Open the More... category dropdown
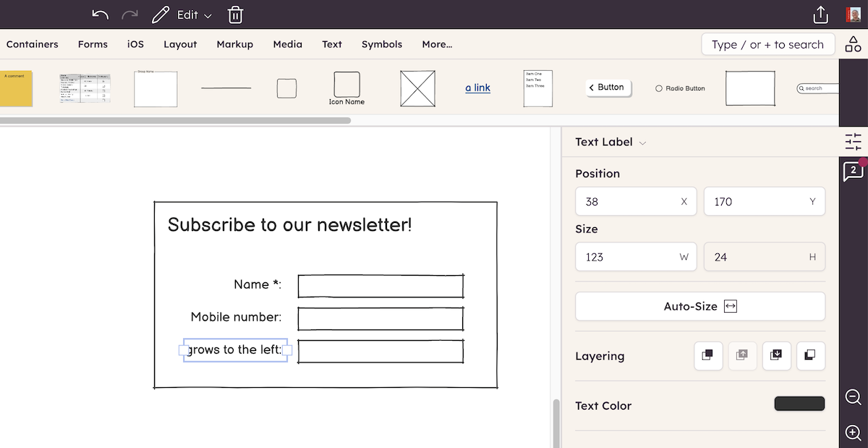 (437, 44)
